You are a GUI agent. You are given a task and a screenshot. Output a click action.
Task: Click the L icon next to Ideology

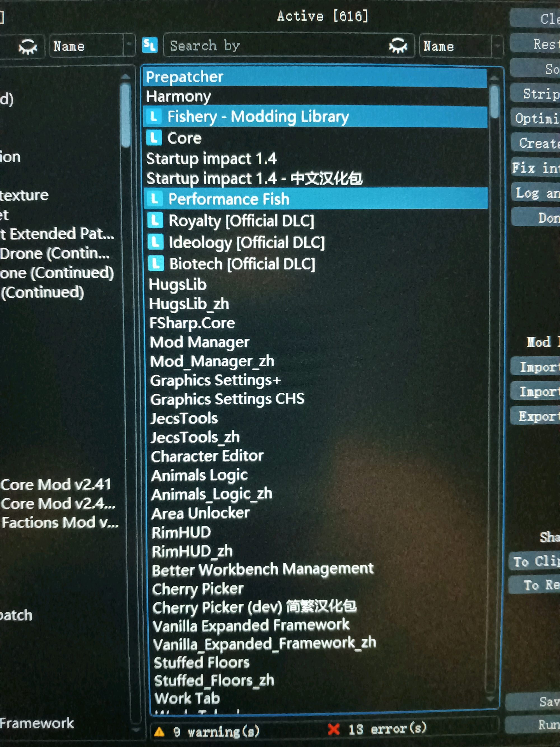(x=156, y=242)
